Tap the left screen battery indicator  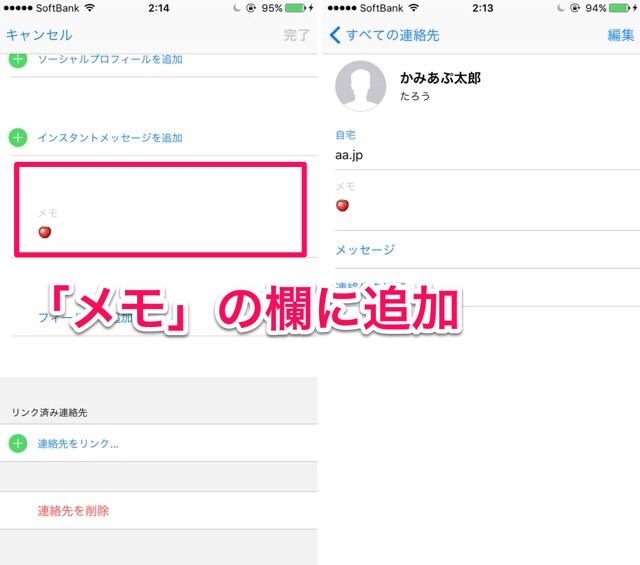click(296, 8)
